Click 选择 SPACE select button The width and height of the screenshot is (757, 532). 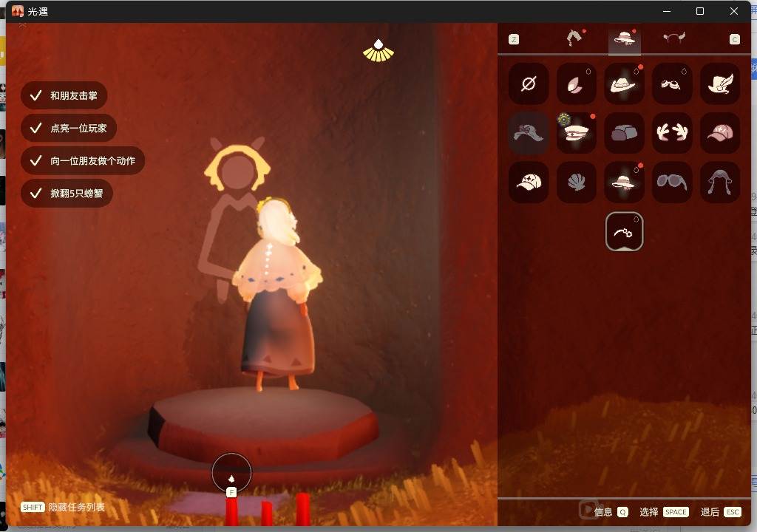664,512
